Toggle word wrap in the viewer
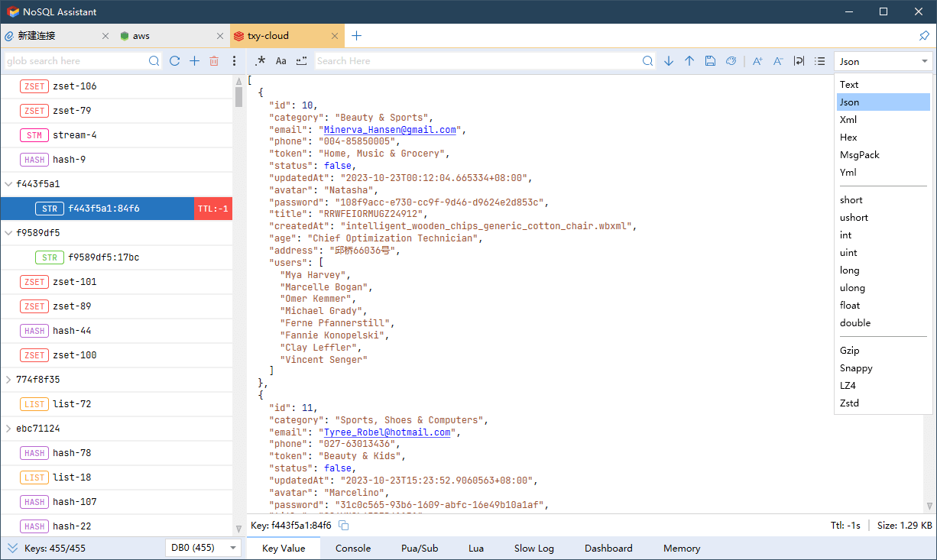 coord(799,61)
